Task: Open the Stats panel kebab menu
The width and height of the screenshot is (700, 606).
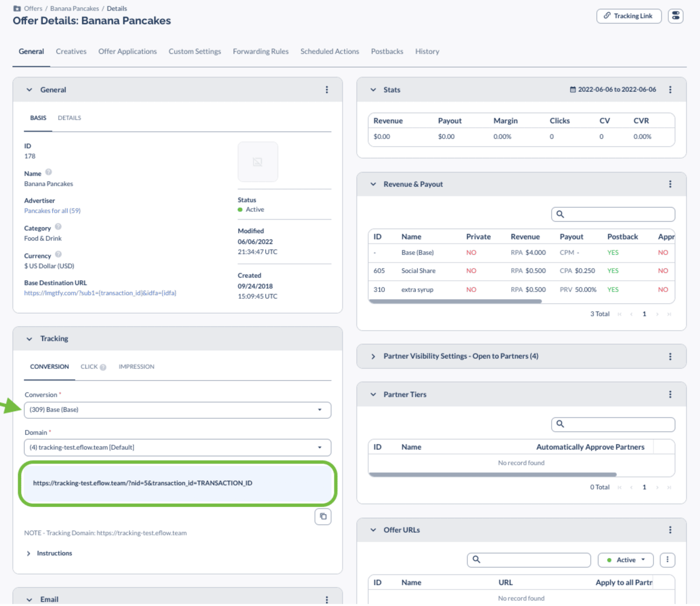Action: 670,90
